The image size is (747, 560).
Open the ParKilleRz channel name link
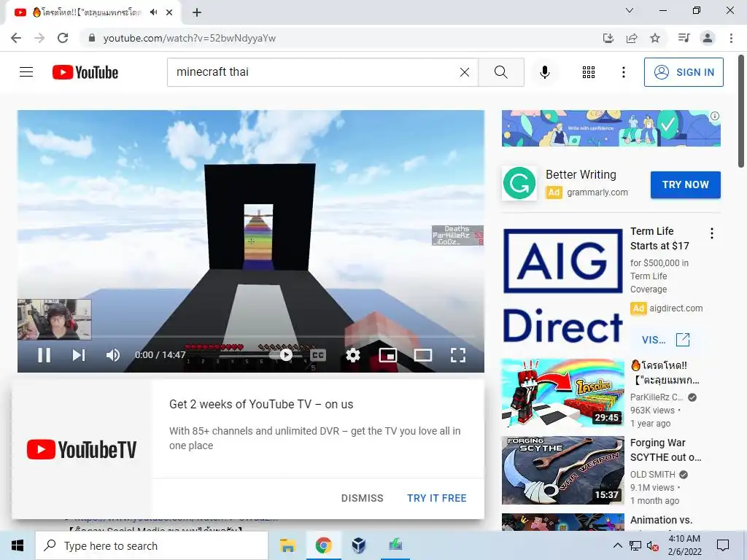657,397
